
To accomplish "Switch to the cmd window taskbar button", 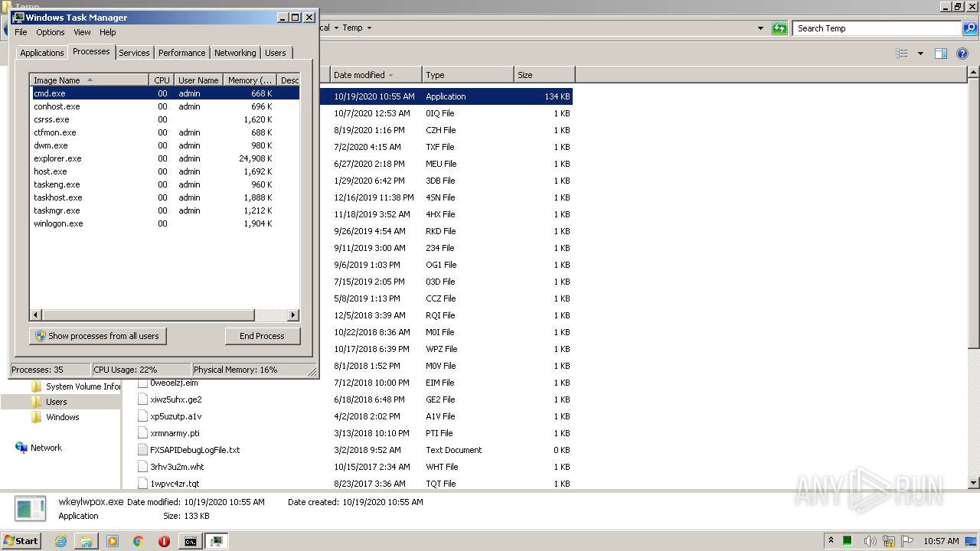I will (190, 541).
